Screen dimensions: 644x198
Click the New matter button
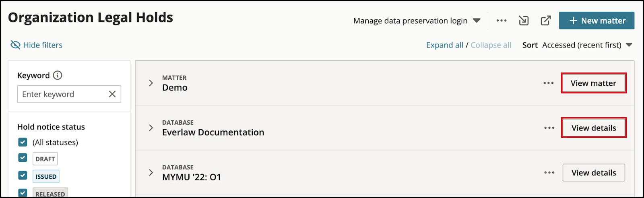(597, 21)
